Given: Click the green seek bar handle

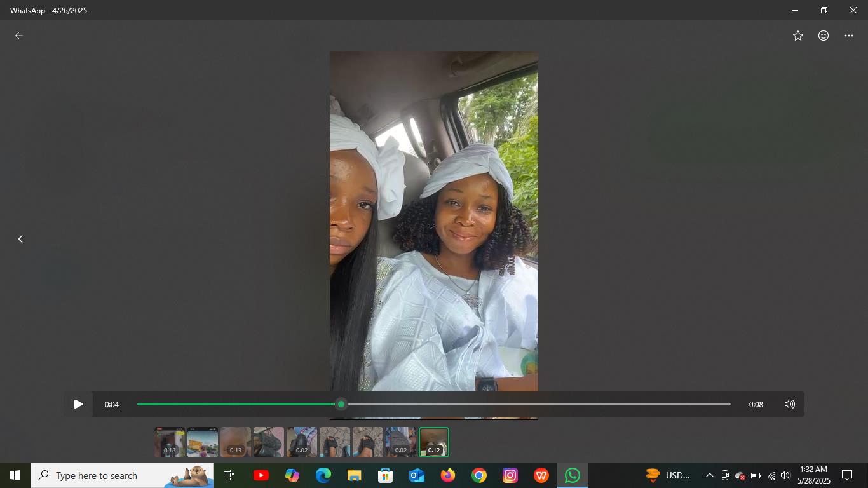Looking at the screenshot, I should 341,404.
